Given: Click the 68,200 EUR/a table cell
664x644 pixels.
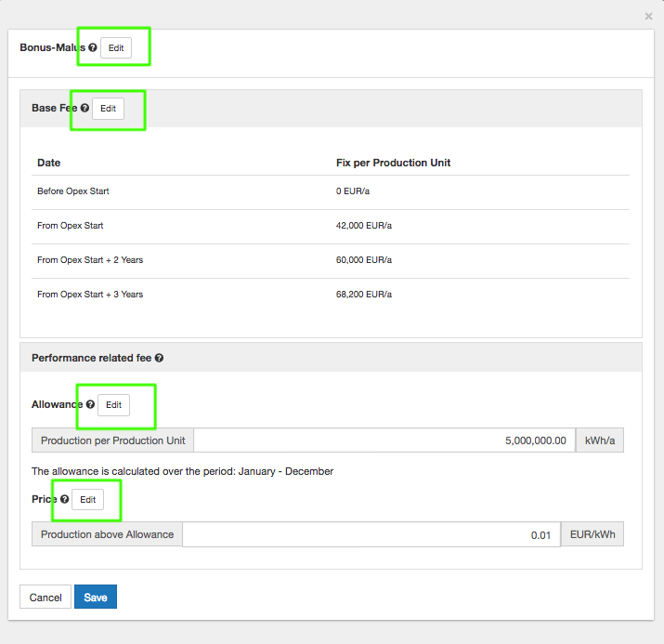Looking at the screenshot, I should click(x=364, y=295).
